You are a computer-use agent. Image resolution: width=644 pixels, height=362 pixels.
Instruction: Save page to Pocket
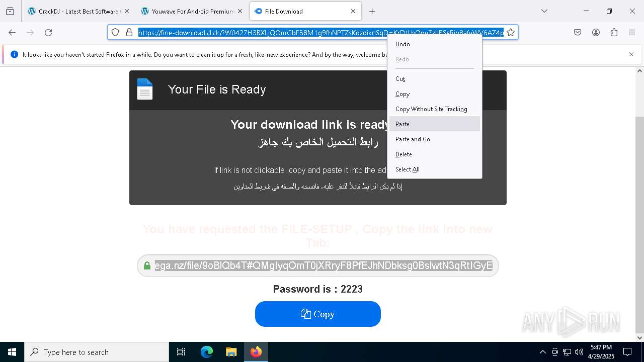578,32
